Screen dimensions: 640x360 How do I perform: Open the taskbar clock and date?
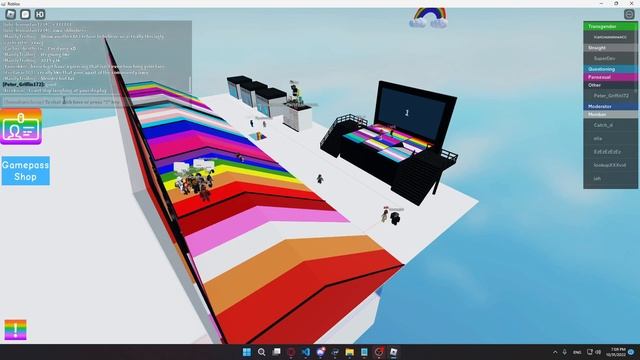(616, 352)
